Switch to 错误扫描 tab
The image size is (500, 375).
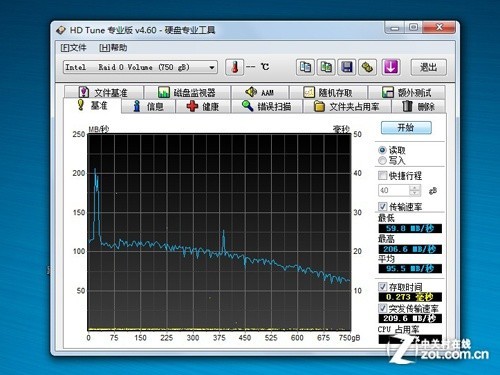click(x=267, y=107)
